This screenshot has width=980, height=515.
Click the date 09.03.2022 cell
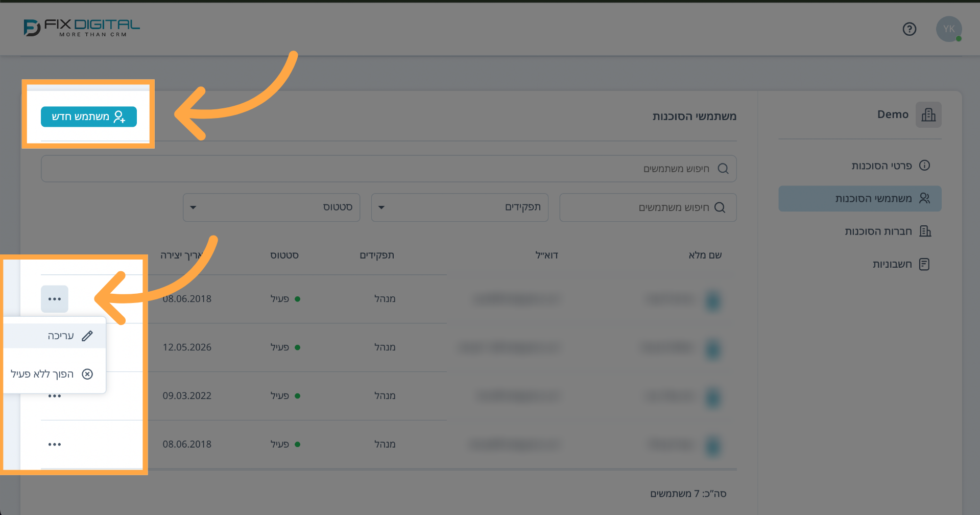187,396
